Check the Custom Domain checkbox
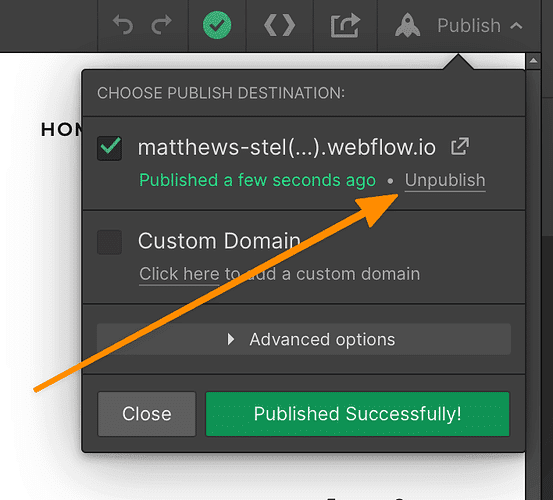Screen dimensions: 553x500 (x=109, y=242)
